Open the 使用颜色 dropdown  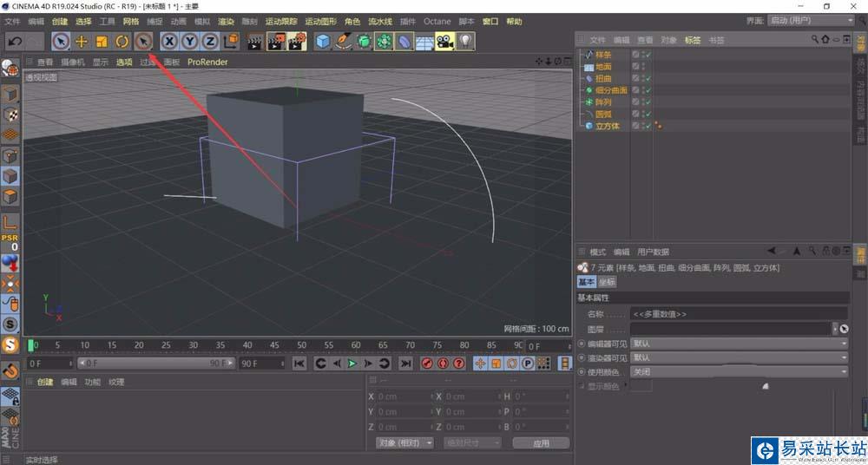738,372
